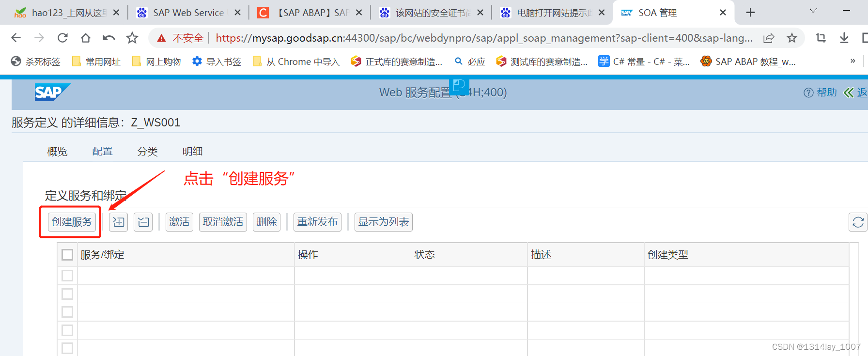Click 取消激活 button

tap(223, 222)
